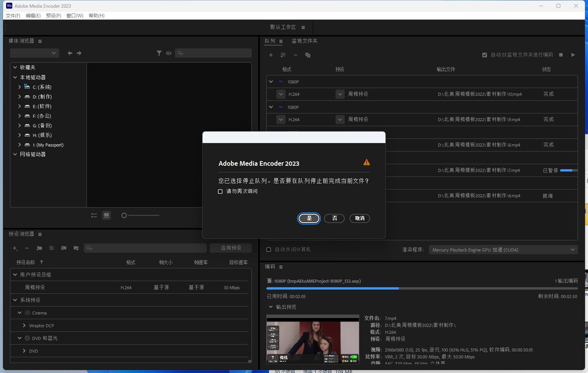Open the 帮助(H) menu
Viewport: 588px width, 373px height.
pos(96,16)
